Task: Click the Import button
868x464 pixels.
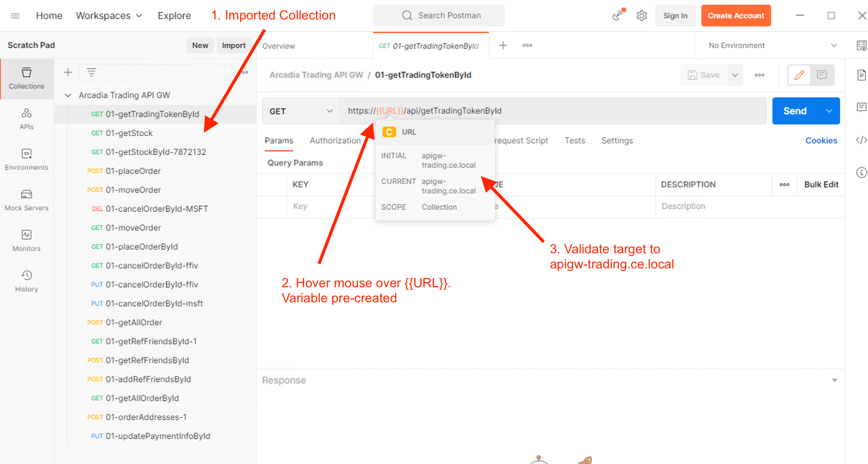Action: (234, 46)
